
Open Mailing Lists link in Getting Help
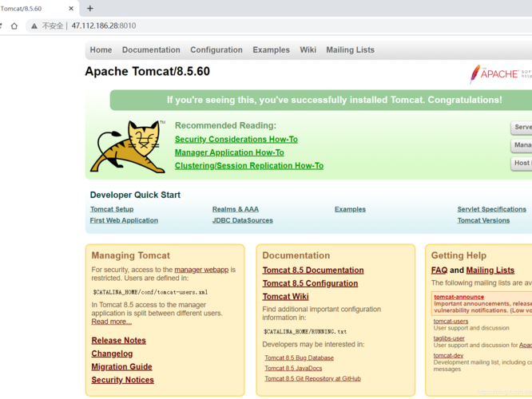pos(490,271)
